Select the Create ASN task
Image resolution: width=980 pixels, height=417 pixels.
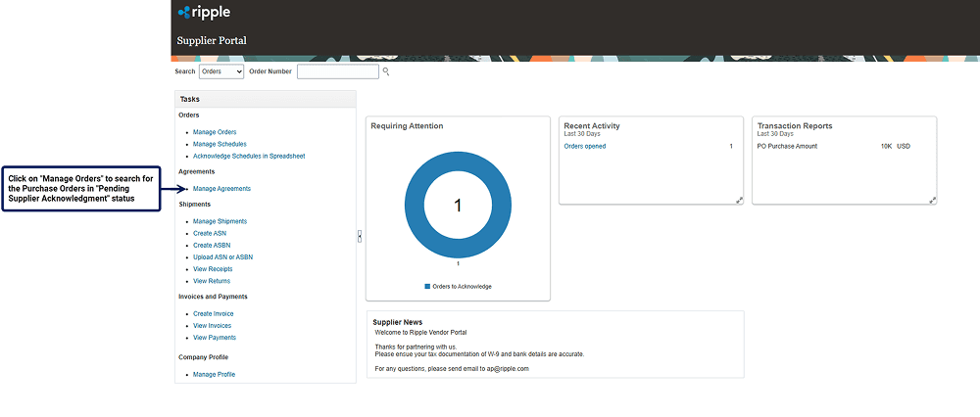210,233
